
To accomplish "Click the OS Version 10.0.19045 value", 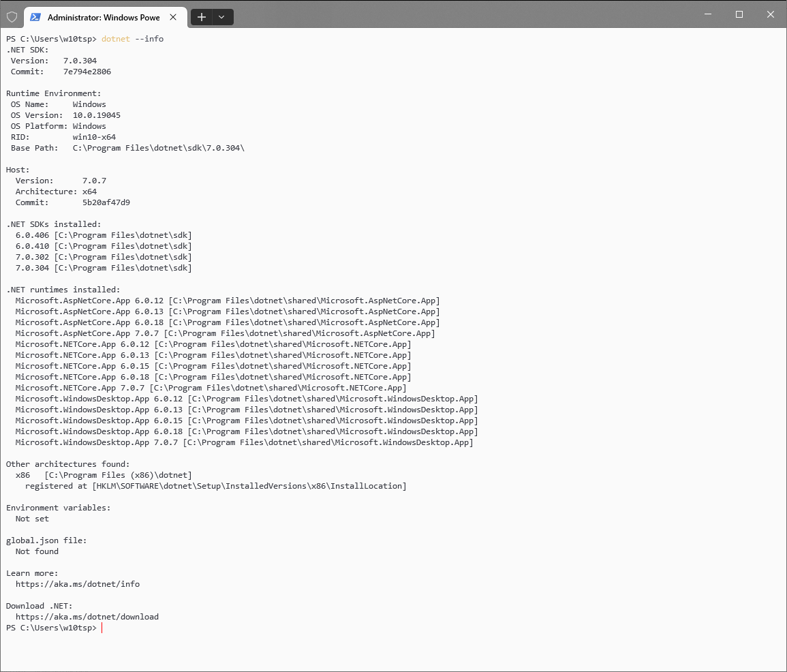I will pyautogui.click(x=96, y=115).
